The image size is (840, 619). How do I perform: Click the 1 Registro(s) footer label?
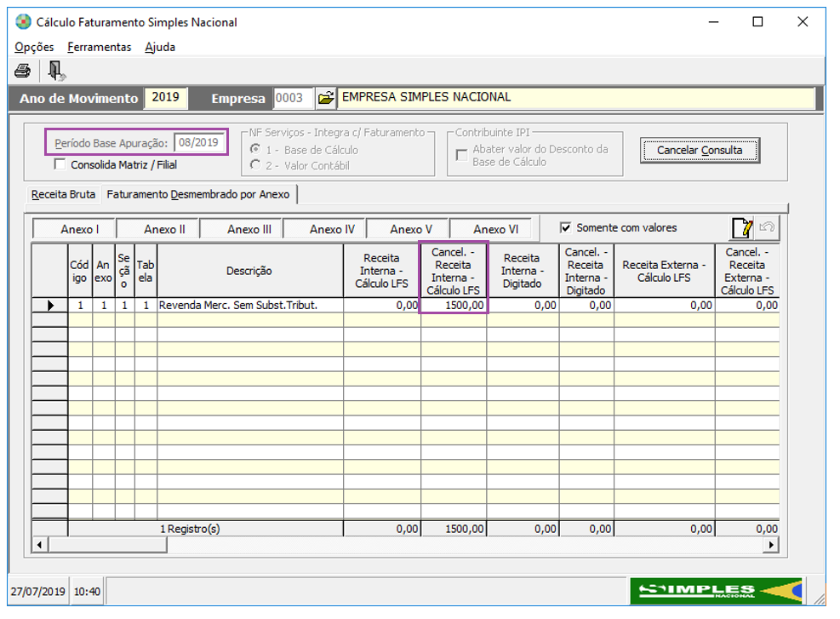pos(190,529)
